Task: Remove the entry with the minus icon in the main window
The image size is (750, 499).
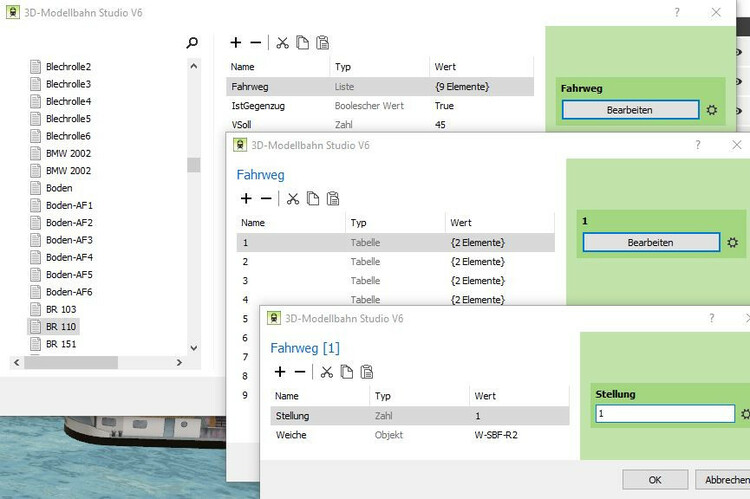Action: pos(255,43)
